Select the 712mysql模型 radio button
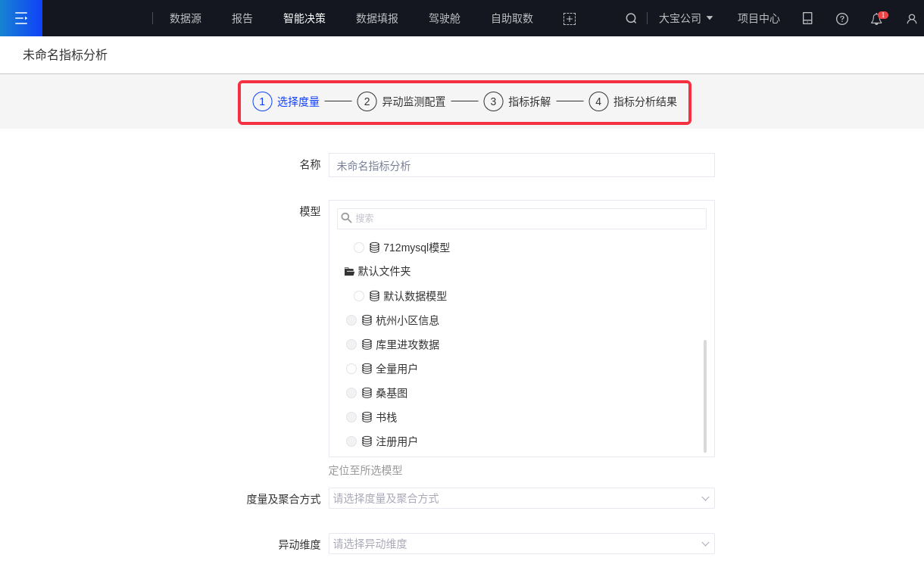The height and width of the screenshot is (561, 924). 359,248
